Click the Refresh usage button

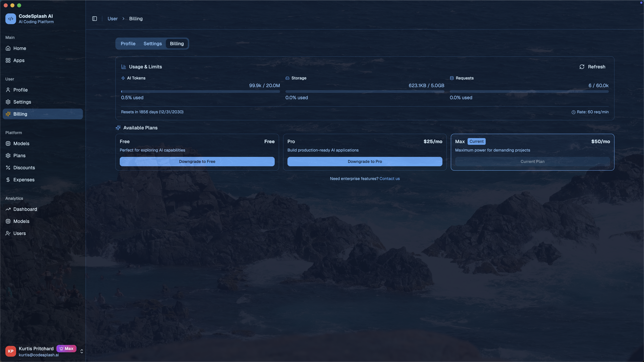(592, 67)
